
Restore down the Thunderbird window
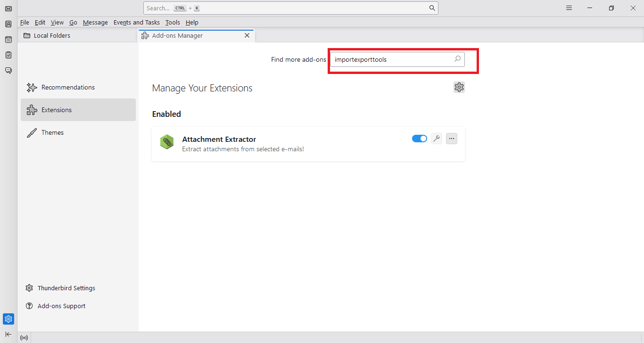pyautogui.click(x=611, y=8)
